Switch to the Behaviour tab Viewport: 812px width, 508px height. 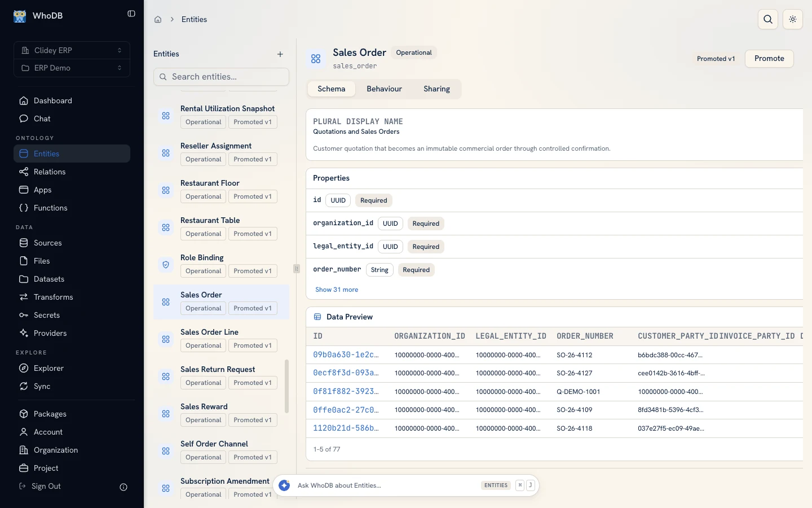[384, 89]
